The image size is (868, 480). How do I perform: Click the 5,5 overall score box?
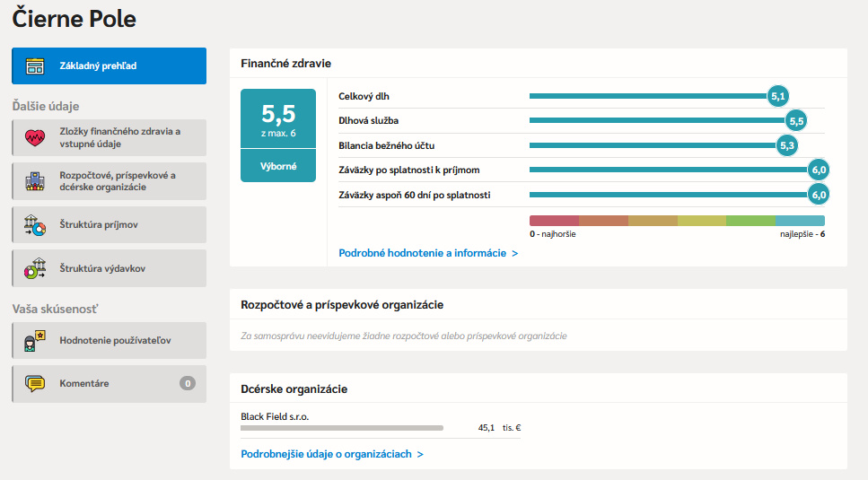pyautogui.click(x=278, y=119)
